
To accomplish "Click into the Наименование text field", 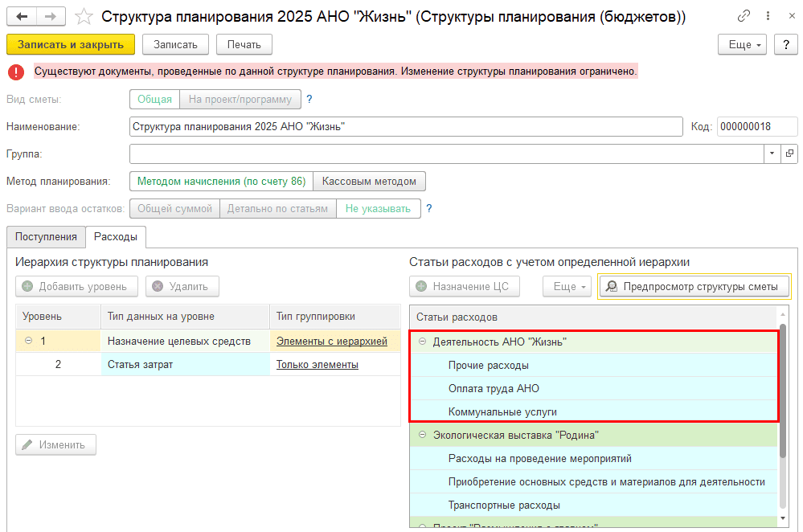I will (x=406, y=127).
